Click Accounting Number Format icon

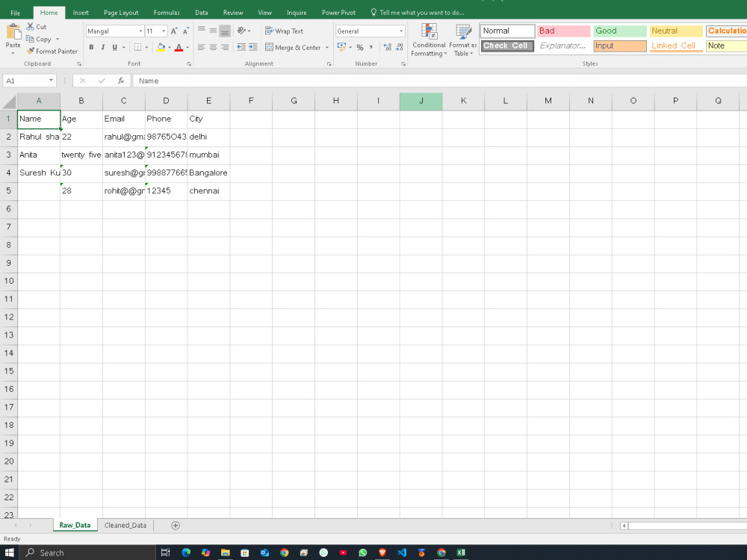(x=341, y=47)
